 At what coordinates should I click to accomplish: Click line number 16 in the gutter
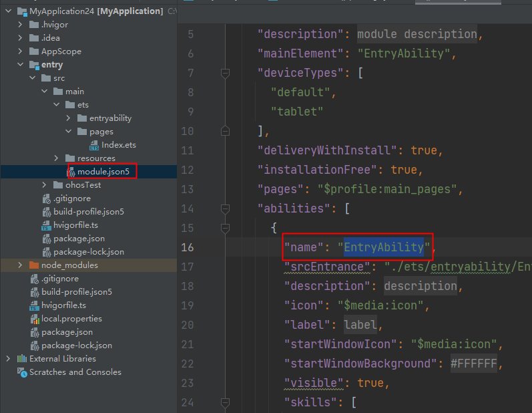tap(188, 247)
